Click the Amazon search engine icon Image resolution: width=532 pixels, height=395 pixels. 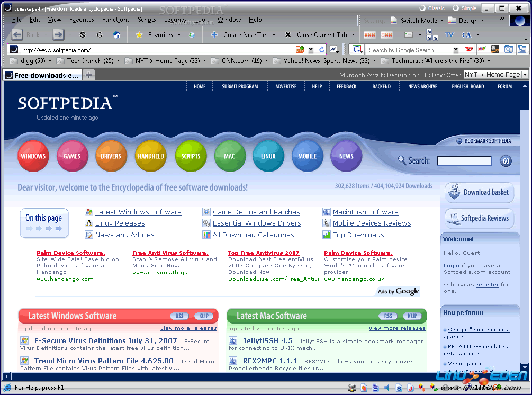tap(495, 49)
